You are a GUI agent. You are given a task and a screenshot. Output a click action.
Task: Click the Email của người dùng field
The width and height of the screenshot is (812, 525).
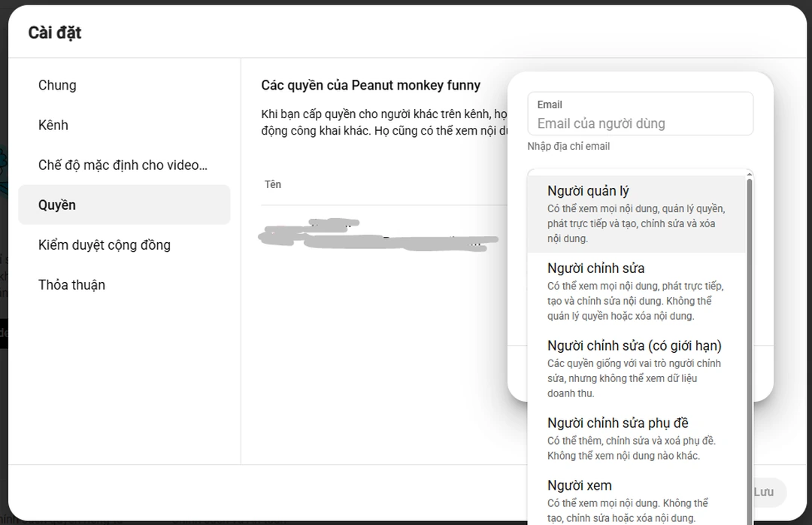point(640,114)
